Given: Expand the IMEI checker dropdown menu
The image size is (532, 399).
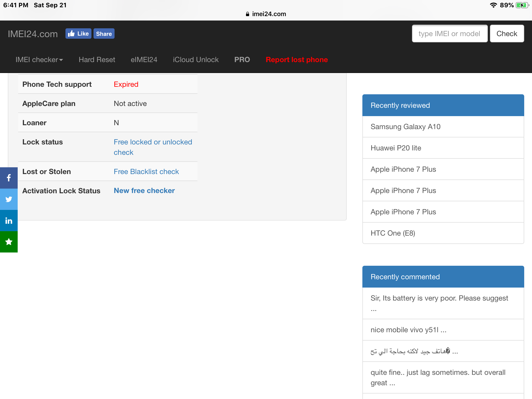Looking at the screenshot, I should coord(39,60).
